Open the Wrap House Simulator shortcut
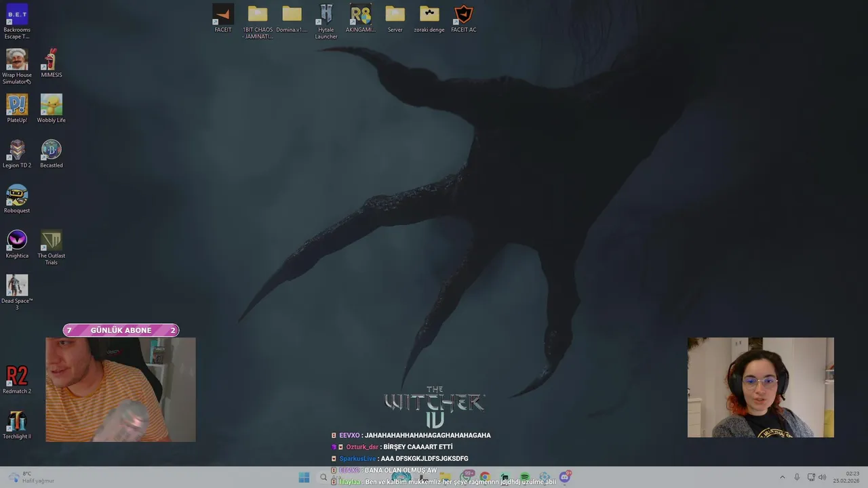The height and width of the screenshot is (488, 868). (x=17, y=66)
